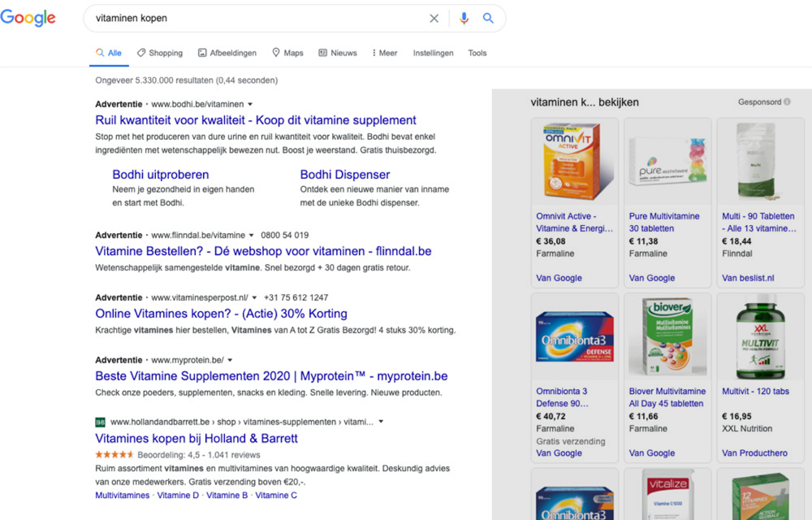Click the price € 40,72
Screen dimensions: 812x520
point(551,417)
